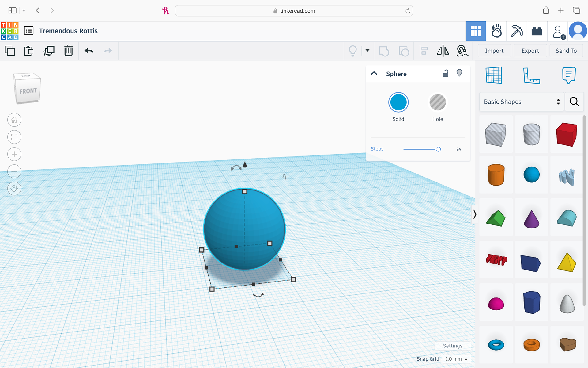Image resolution: width=588 pixels, height=368 pixels.
Task: Select the yellow Pyramid shape
Action: point(567,262)
